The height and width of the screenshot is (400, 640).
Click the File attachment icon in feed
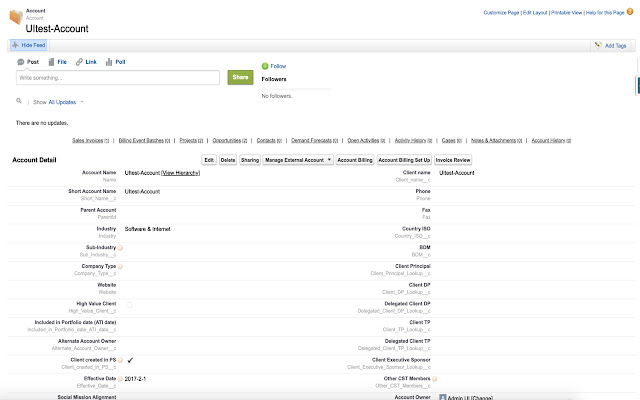pyautogui.click(x=51, y=62)
